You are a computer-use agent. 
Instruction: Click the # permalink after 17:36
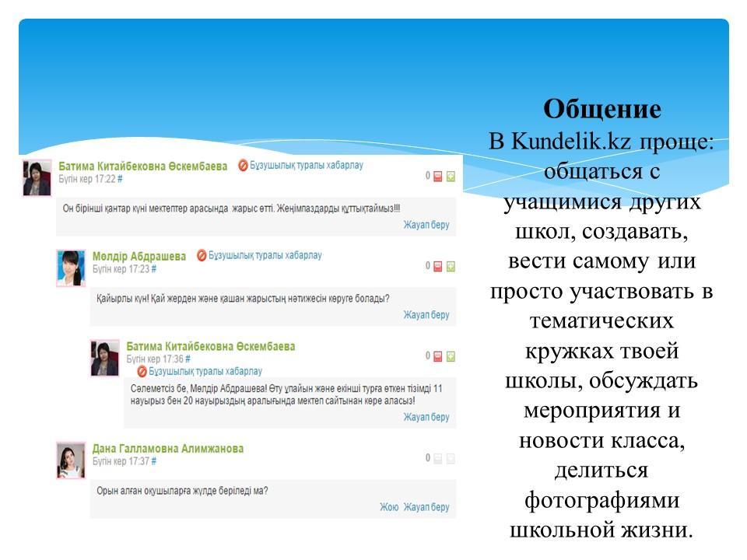(188, 359)
